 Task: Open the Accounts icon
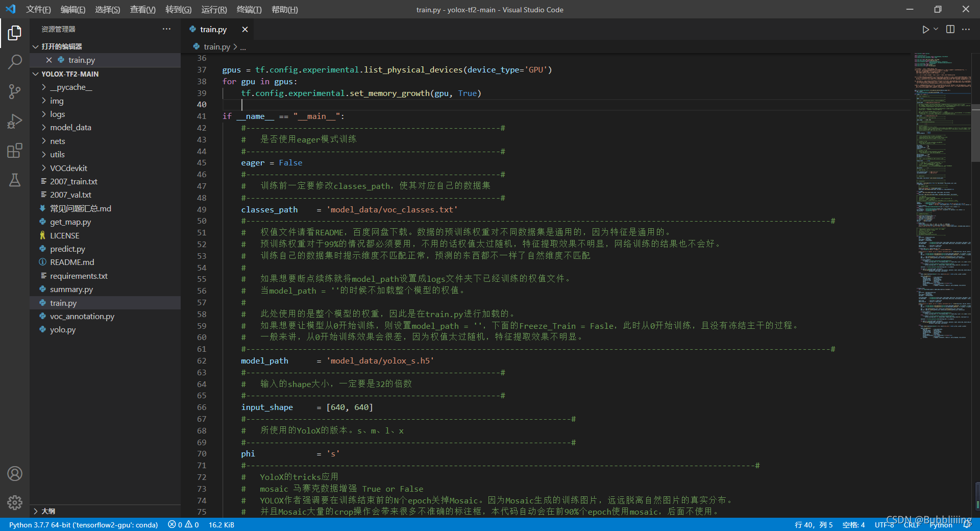pos(15,474)
